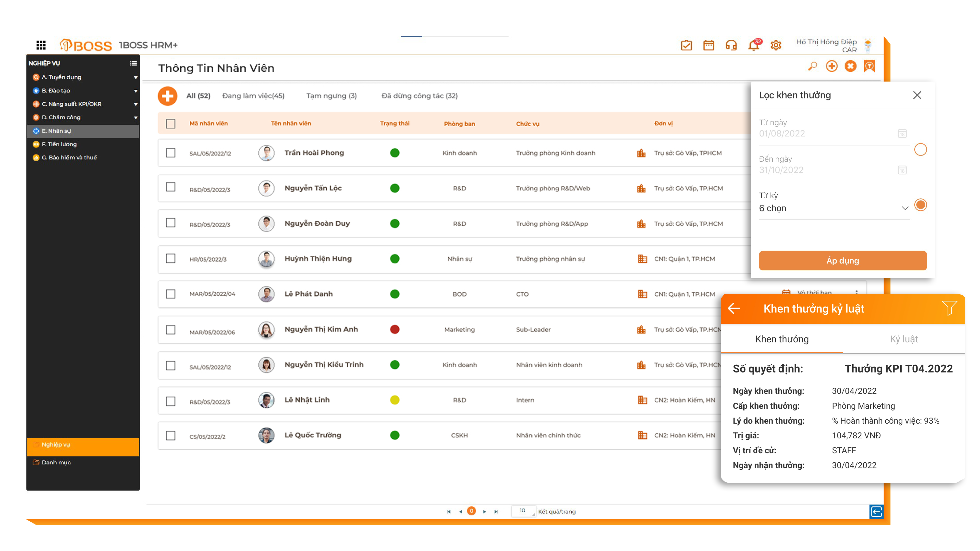Select the Từ kỳ radio button
The width and height of the screenshot is (980, 551).
(x=920, y=205)
